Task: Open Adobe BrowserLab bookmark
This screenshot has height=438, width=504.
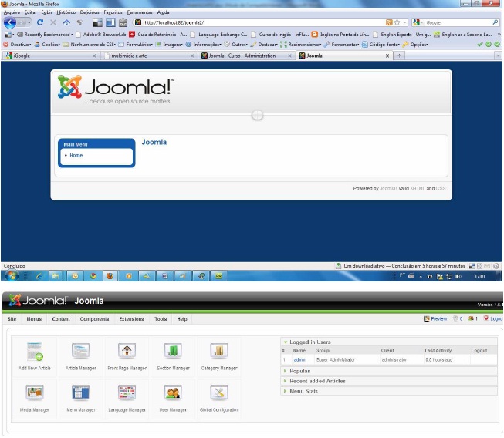Action: click(x=101, y=35)
